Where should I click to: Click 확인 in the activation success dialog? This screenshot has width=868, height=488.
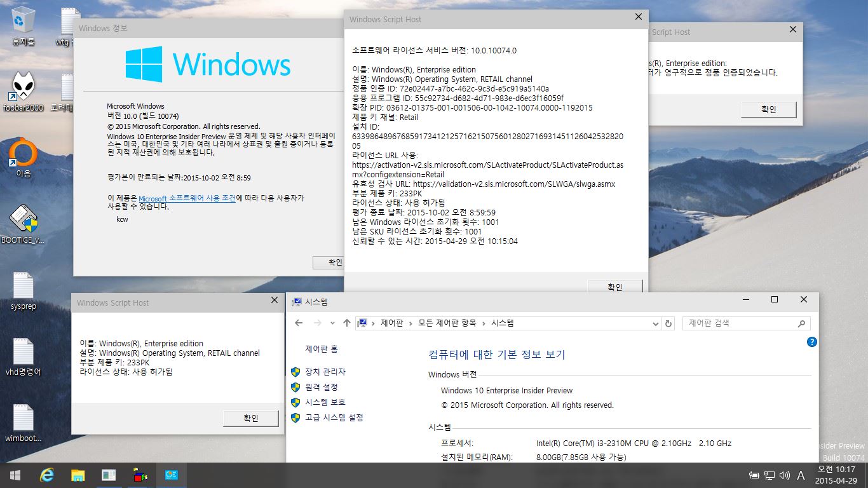pyautogui.click(x=769, y=109)
